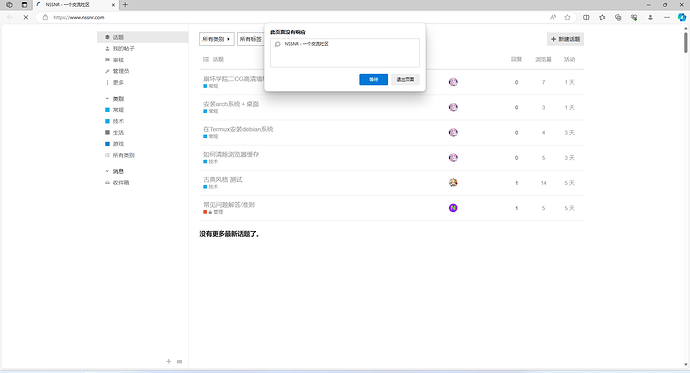Viewport: 690px width, 373px height.
Task: Open the Copilot icon in browser toolbar
Action: [682, 17]
